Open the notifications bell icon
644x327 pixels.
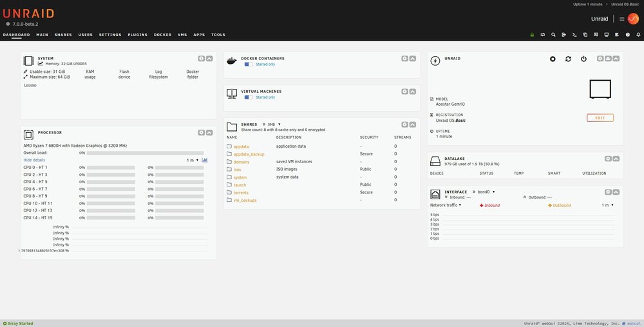point(638,35)
